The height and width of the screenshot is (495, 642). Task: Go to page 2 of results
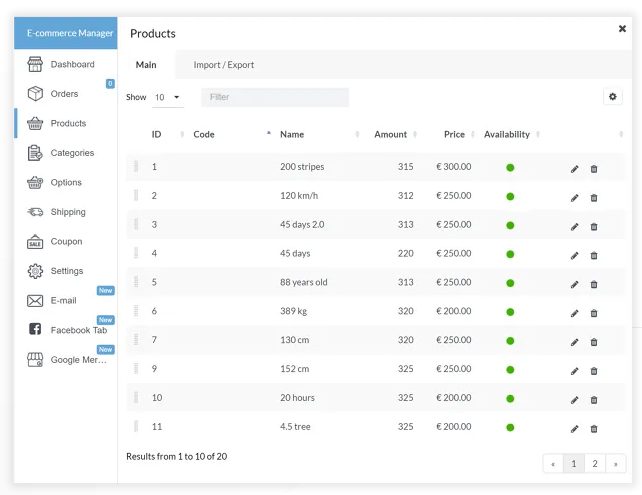click(x=595, y=464)
